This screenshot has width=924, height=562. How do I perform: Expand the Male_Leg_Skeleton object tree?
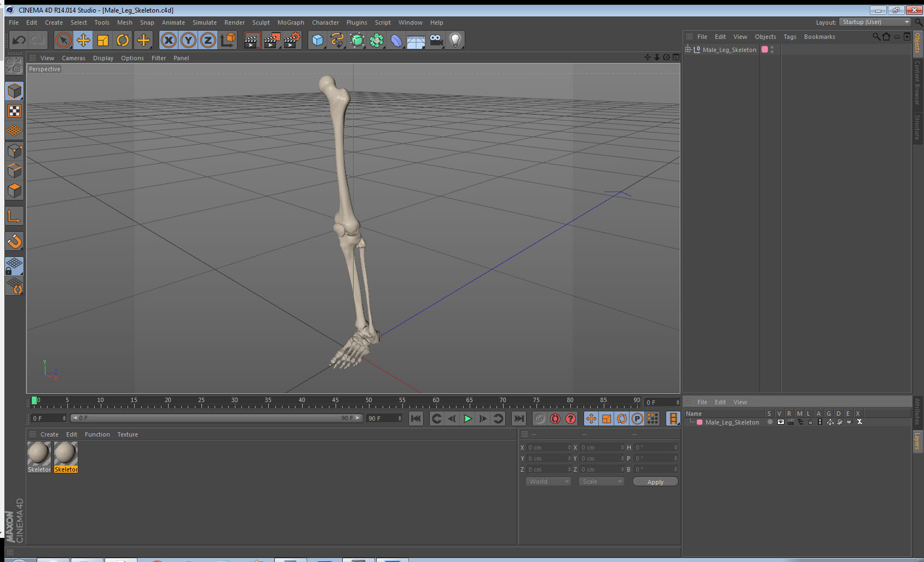[688, 49]
